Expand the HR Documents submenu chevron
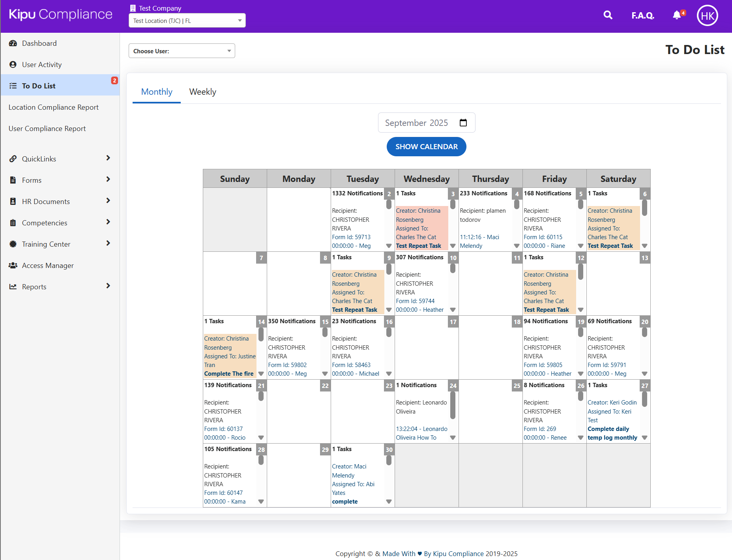The image size is (732, 560). (x=108, y=201)
